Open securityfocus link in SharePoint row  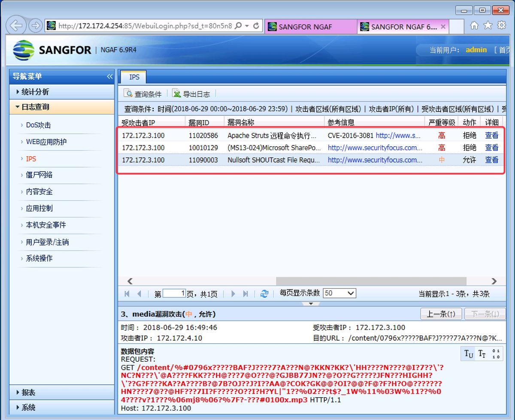(x=375, y=148)
